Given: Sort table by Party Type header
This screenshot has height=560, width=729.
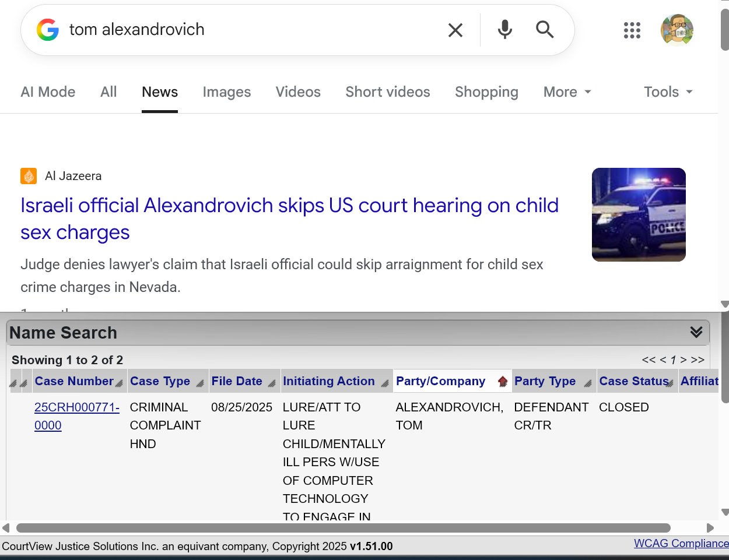Looking at the screenshot, I should click(x=545, y=381).
